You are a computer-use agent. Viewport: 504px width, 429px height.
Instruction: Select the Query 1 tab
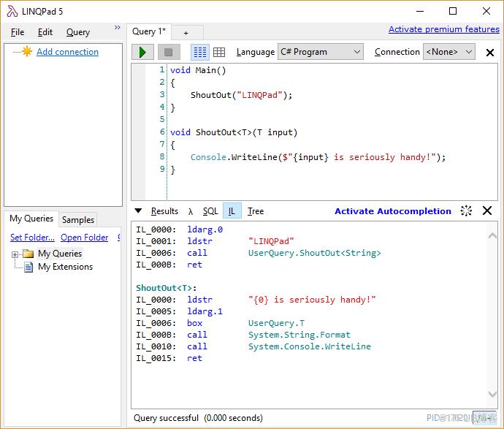coord(149,31)
